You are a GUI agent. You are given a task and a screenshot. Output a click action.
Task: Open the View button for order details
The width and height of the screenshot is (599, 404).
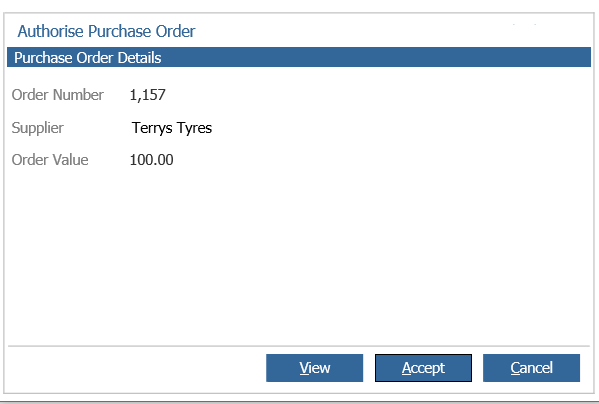pos(314,368)
